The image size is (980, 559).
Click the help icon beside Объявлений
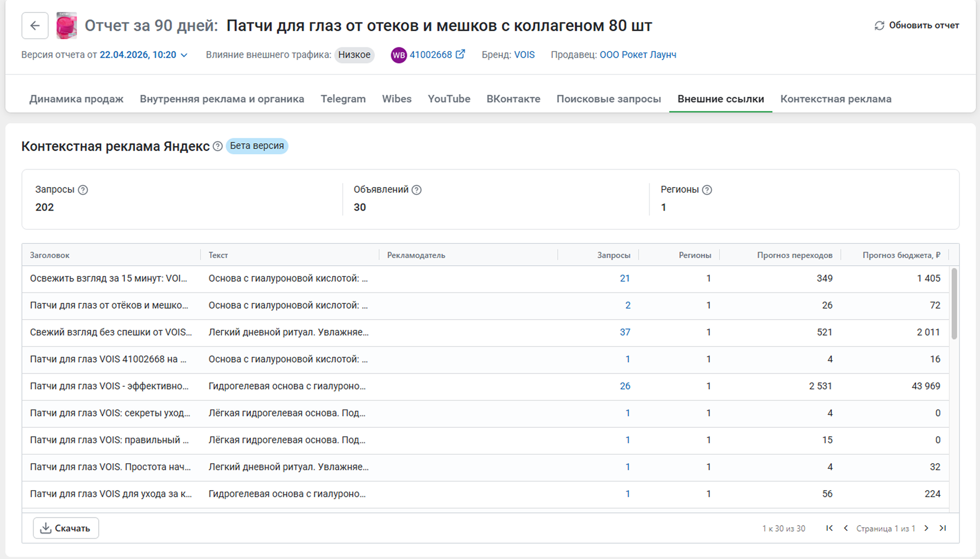[417, 190]
